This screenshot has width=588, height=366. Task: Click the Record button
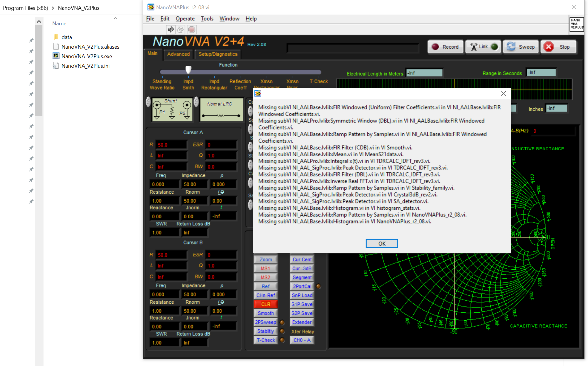[445, 47]
